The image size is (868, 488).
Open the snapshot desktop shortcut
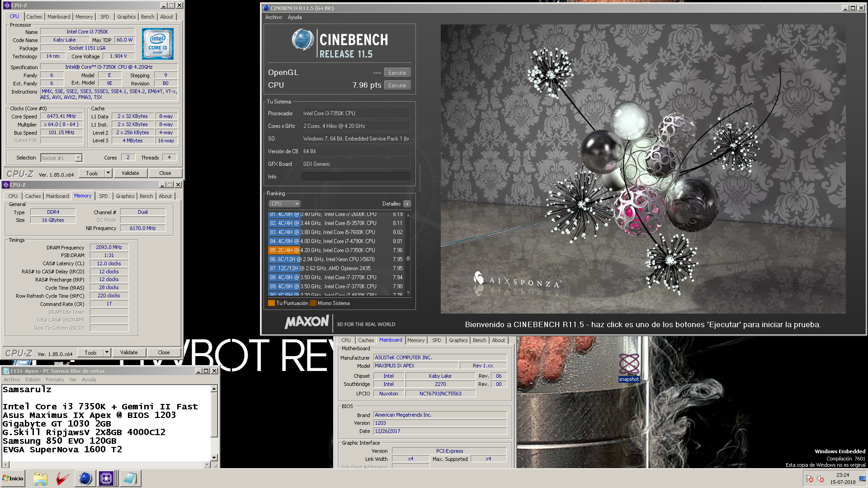pos(629,368)
